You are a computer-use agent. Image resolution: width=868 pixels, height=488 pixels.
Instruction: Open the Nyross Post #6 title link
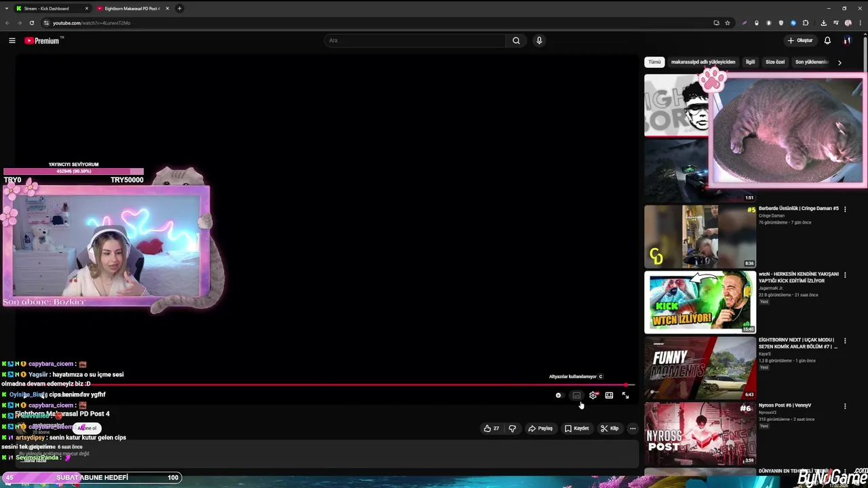(785, 405)
